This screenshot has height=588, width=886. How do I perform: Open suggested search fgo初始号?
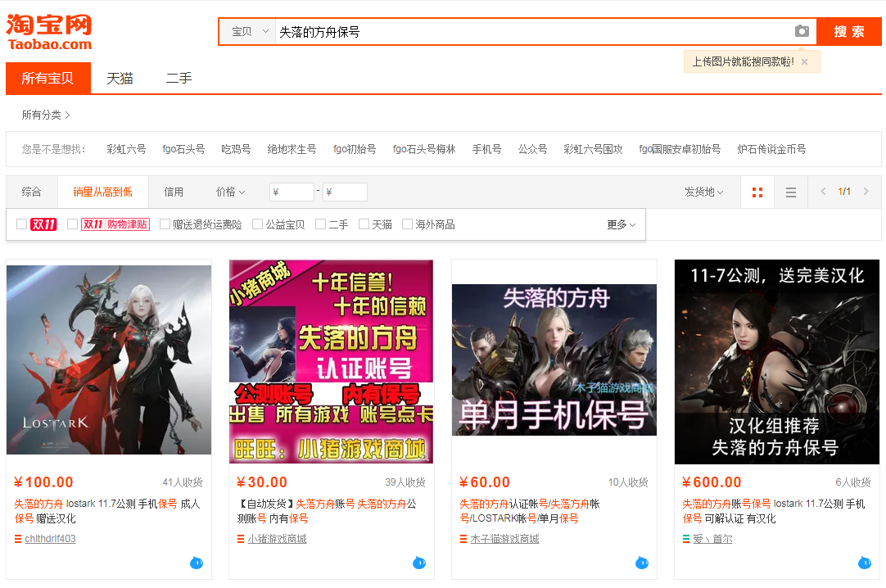355,149
